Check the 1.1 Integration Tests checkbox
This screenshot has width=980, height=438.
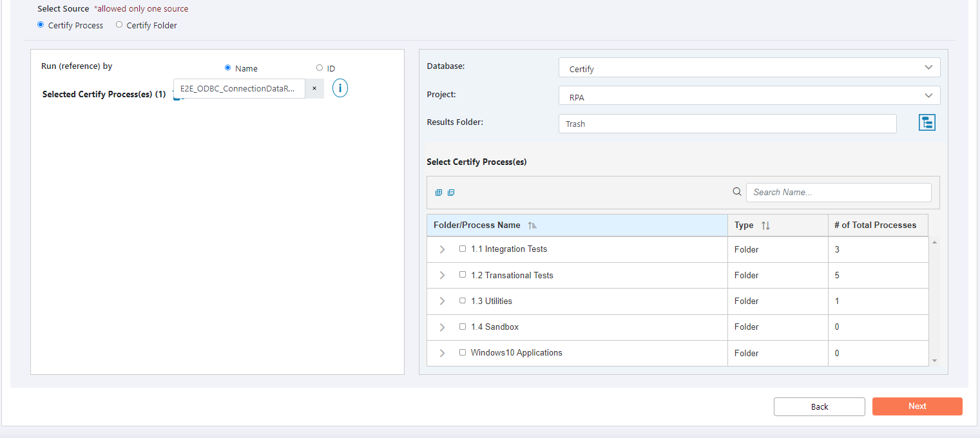463,249
